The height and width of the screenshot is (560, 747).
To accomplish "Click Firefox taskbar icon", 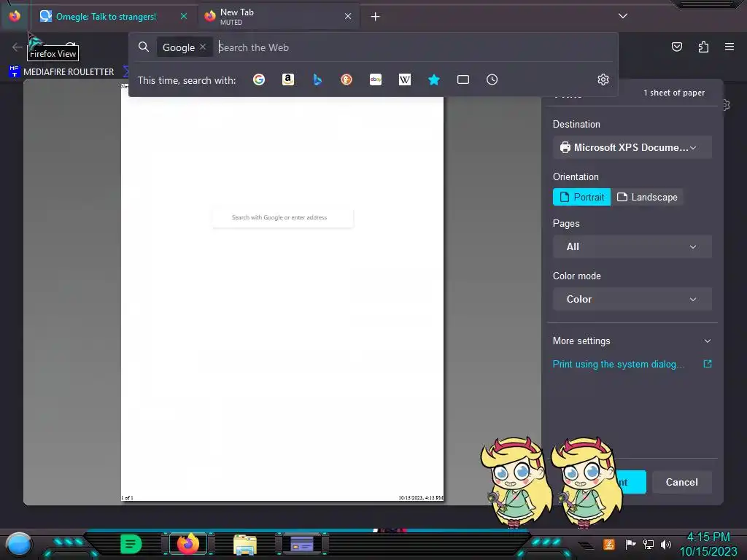I will coord(188,543).
